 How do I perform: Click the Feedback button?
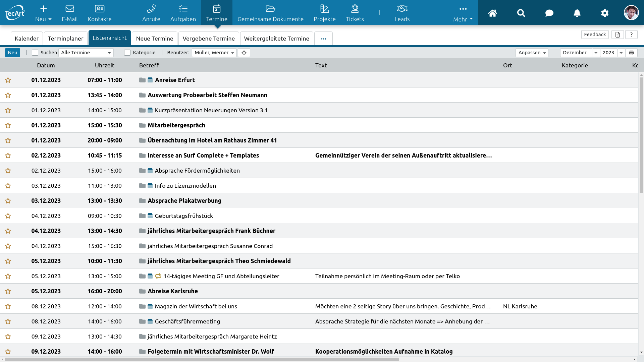(595, 35)
